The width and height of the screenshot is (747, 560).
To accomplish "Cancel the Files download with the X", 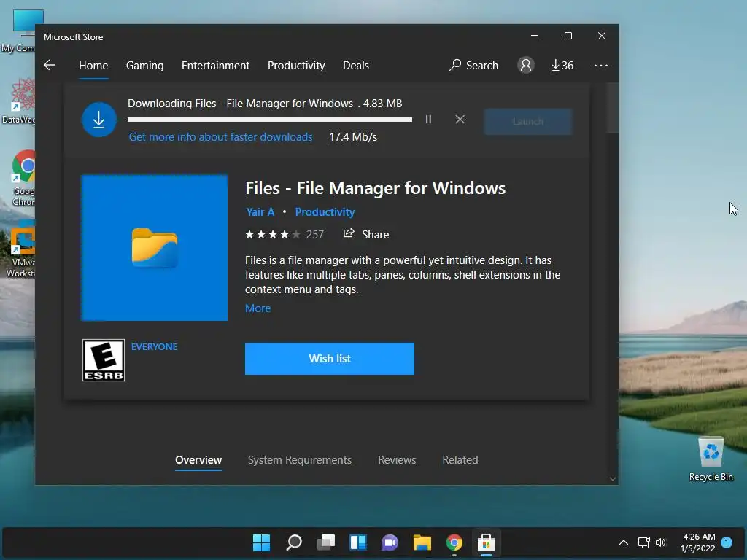I will (x=460, y=120).
